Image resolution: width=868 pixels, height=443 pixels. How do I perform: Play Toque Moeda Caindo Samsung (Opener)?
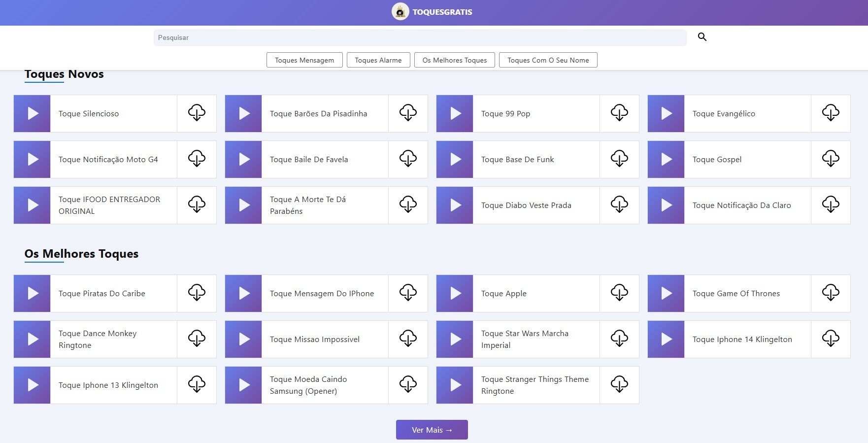tap(243, 385)
